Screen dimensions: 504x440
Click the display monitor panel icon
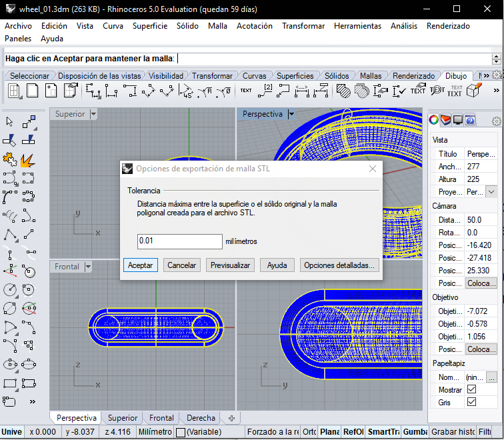click(x=458, y=120)
